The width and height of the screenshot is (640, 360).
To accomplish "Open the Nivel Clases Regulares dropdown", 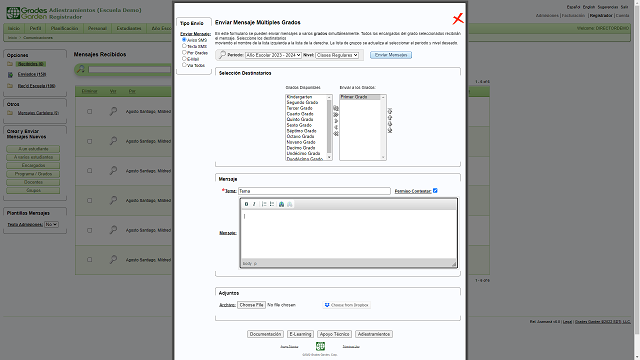I will [x=337, y=55].
